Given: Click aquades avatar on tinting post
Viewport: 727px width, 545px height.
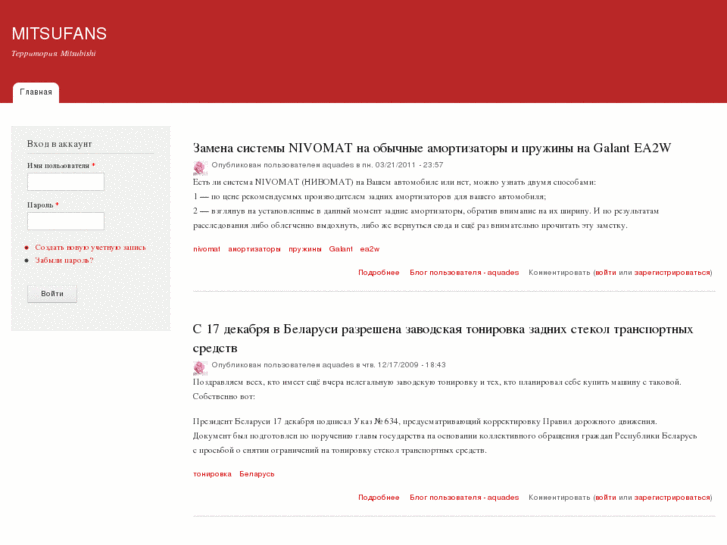Looking at the screenshot, I should [x=200, y=367].
